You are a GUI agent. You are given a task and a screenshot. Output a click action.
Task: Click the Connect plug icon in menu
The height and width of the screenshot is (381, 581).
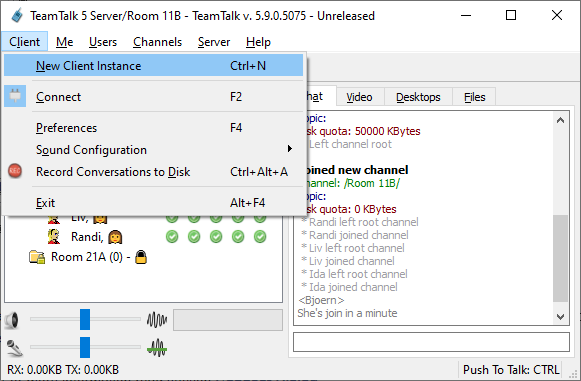point(15,96)
